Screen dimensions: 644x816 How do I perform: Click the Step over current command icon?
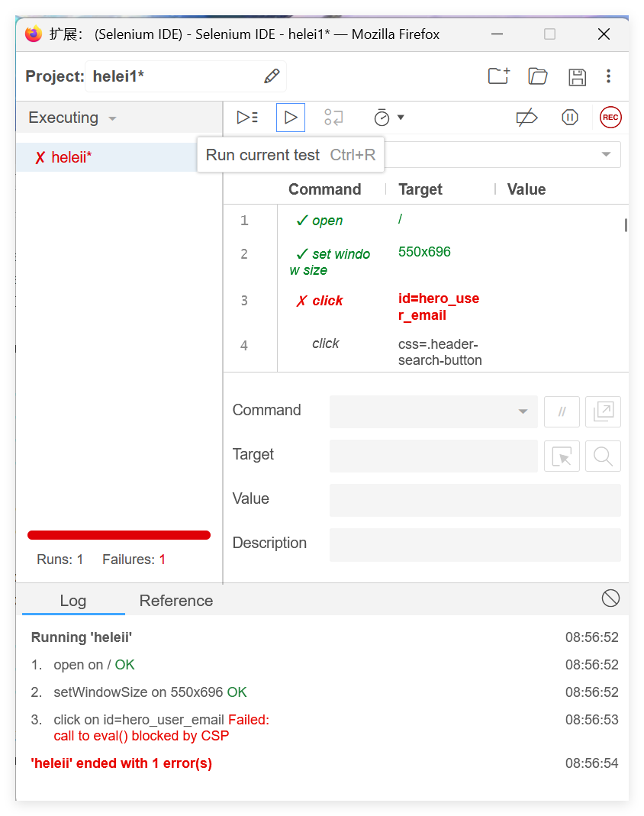333,118
